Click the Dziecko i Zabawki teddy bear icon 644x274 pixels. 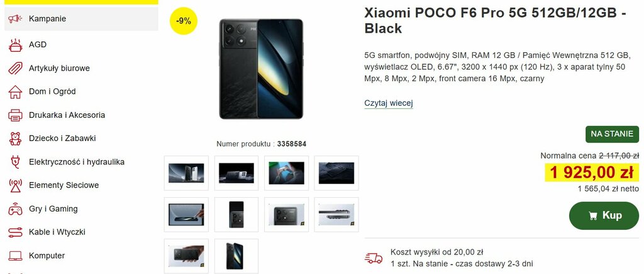point(15,139)
